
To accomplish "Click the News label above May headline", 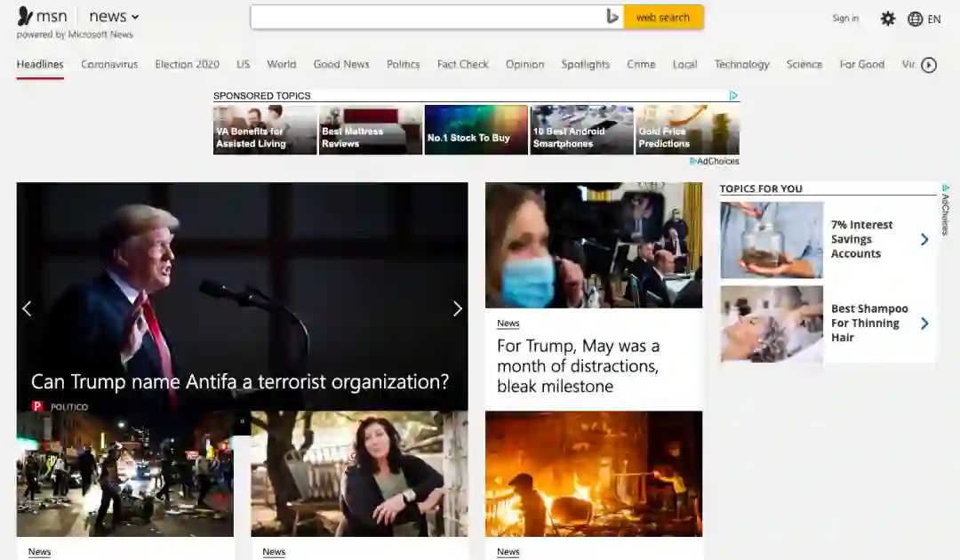I will [508, 324].
